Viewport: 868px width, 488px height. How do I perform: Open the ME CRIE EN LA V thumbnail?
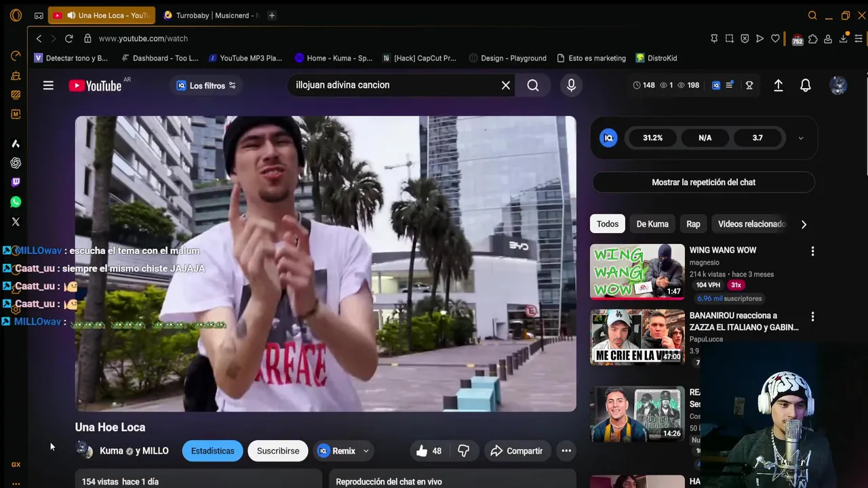[637, 337]
